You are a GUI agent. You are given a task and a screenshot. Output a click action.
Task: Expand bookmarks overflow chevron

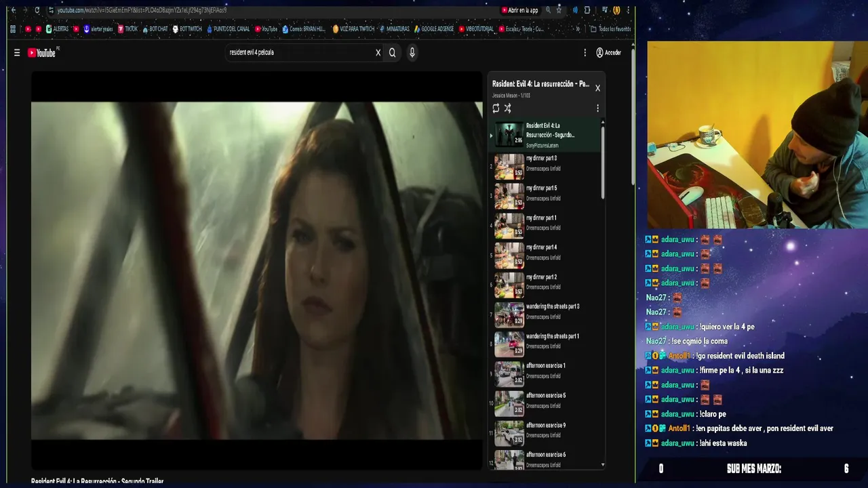click(578, 29)
